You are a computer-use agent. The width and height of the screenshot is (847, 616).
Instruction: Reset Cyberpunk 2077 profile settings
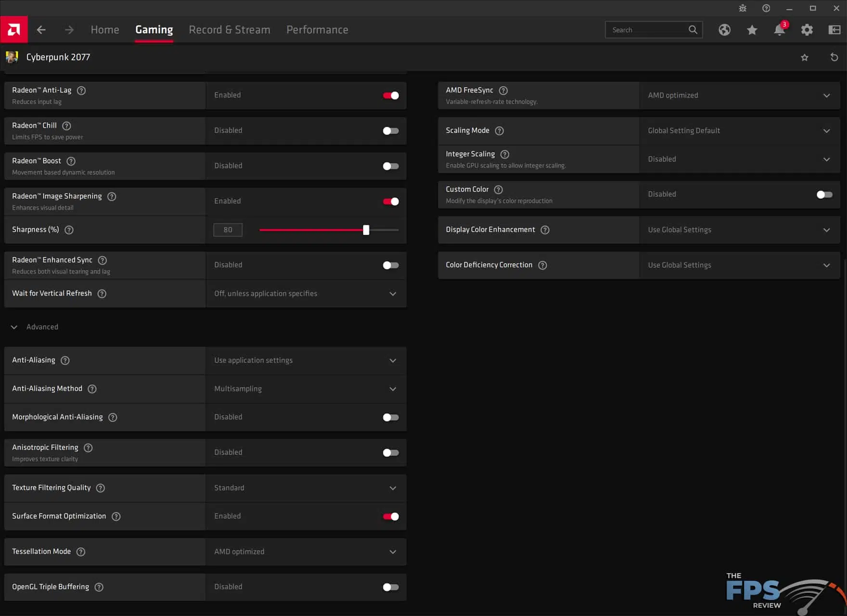click(834, 57)
